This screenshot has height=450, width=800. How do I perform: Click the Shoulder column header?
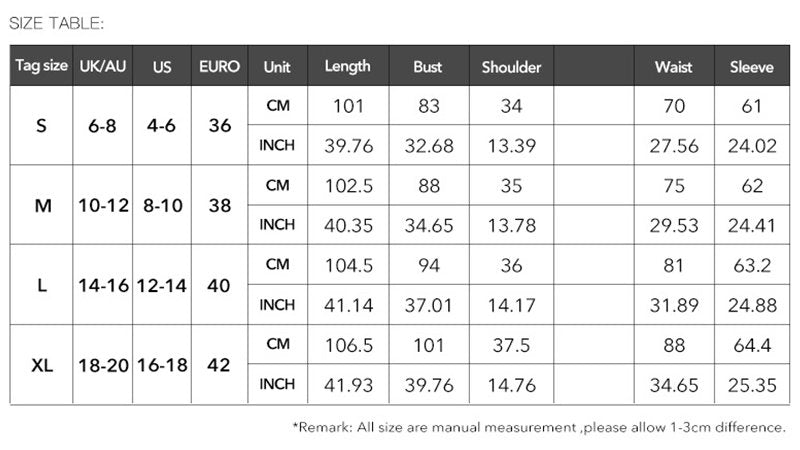[x=511, y=67]
